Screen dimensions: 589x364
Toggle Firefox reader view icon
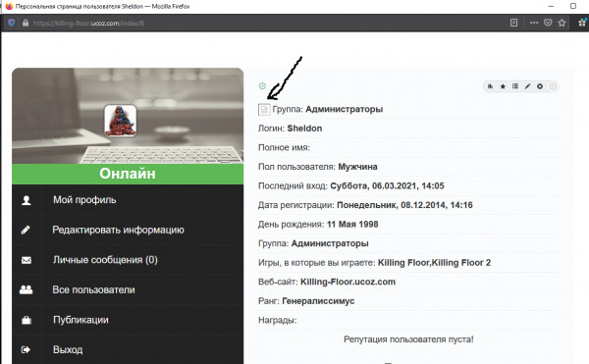(513, 23)
